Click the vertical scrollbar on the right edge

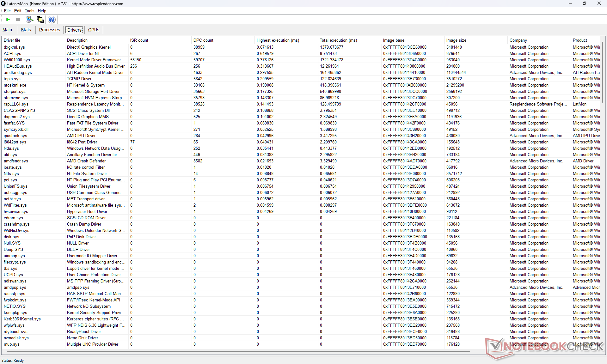(x=603, y=73)
